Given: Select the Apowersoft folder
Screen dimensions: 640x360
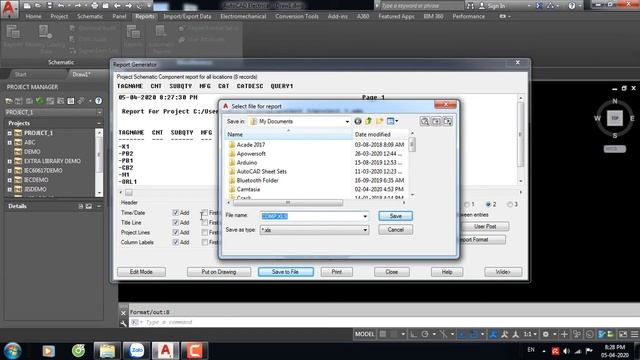Looking at the screenshot, I should (251, 154).
